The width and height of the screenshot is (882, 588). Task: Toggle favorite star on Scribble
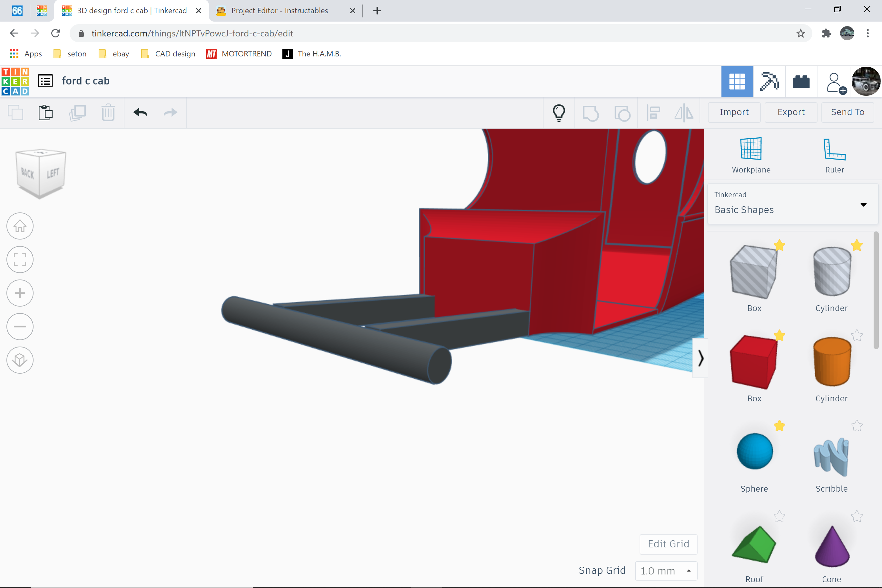coord(857,426)
